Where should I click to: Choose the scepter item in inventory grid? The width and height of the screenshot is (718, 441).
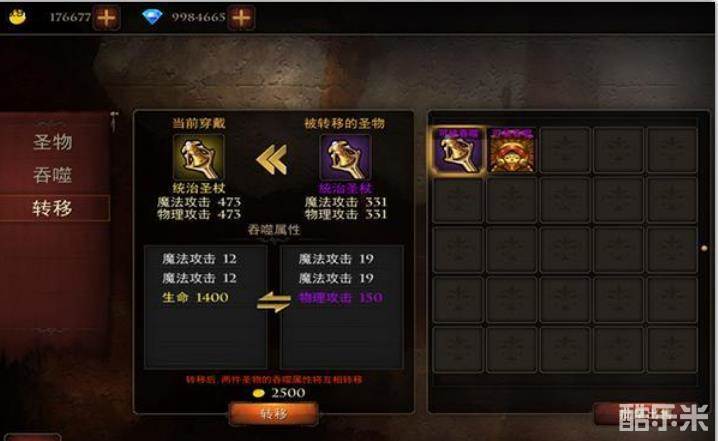tap(458, 150)
